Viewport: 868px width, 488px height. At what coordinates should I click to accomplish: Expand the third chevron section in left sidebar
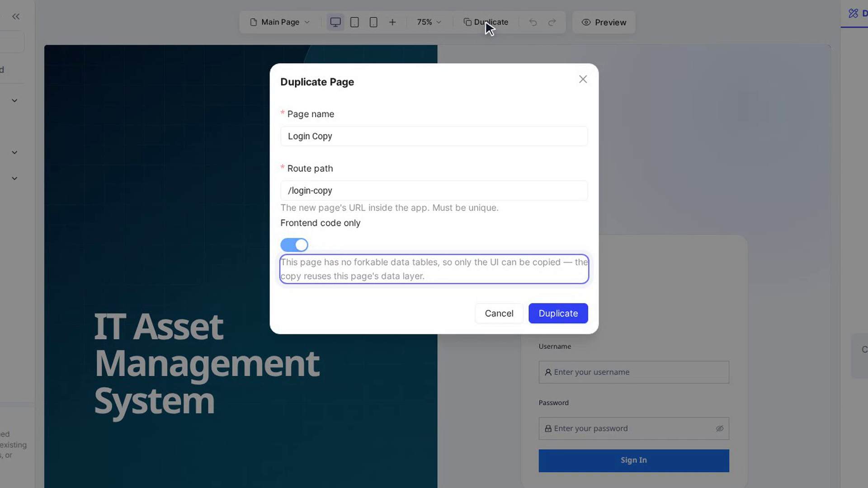(14, 178)
